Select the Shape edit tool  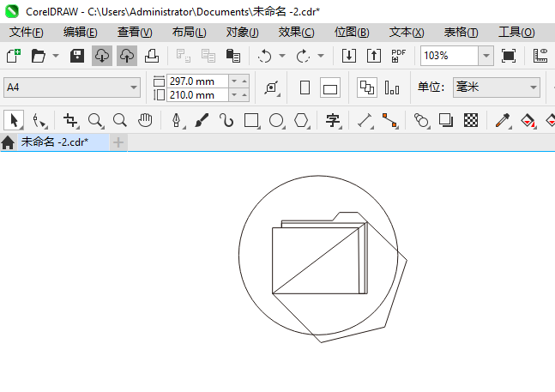(39, 121)
